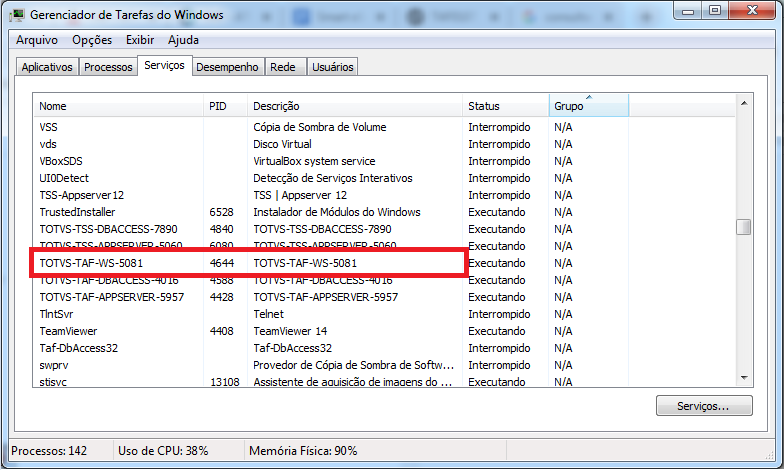Click the scrollbar up arrow
The width and height of the screenshot is (784, 470).
pyautogui.click(x=744, y=102)
